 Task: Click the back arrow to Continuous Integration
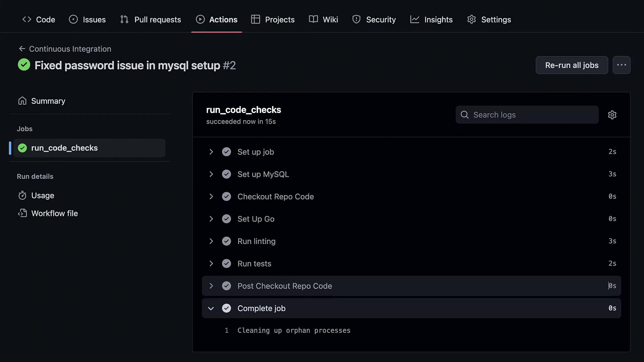[22, 49]
